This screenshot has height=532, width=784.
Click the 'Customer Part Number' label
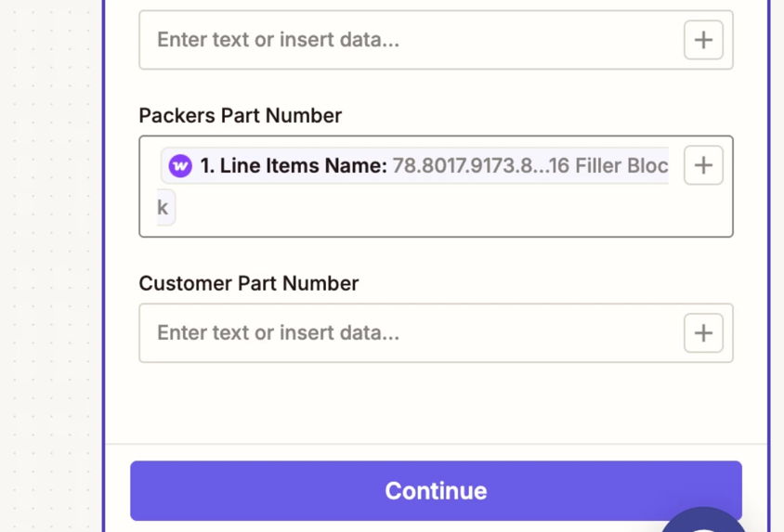[x=248, y=283]
